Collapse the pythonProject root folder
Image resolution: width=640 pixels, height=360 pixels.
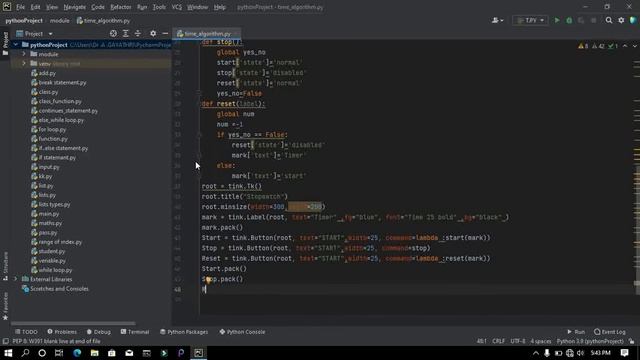tap(16, 44)
